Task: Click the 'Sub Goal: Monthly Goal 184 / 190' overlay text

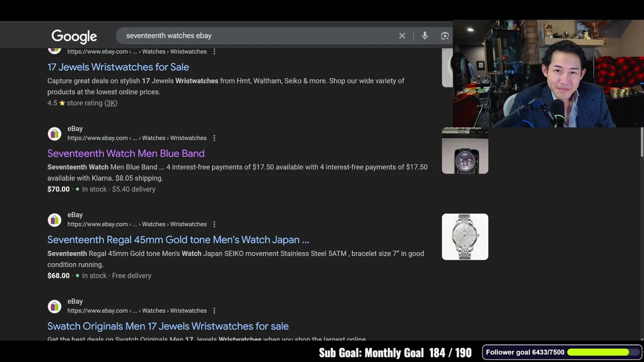Action: (395, 353)
